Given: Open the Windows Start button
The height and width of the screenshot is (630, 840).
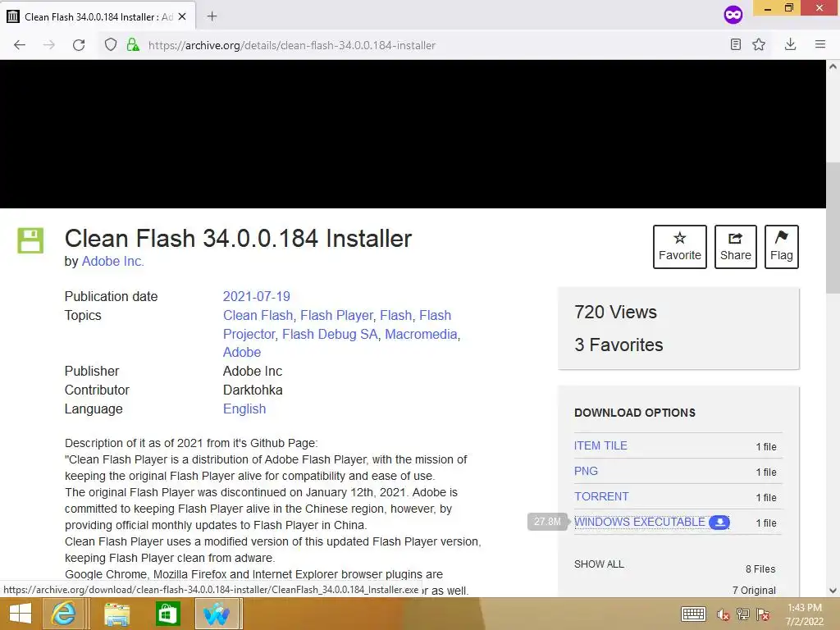Looking at the screenshot, I should click(20, 614).
